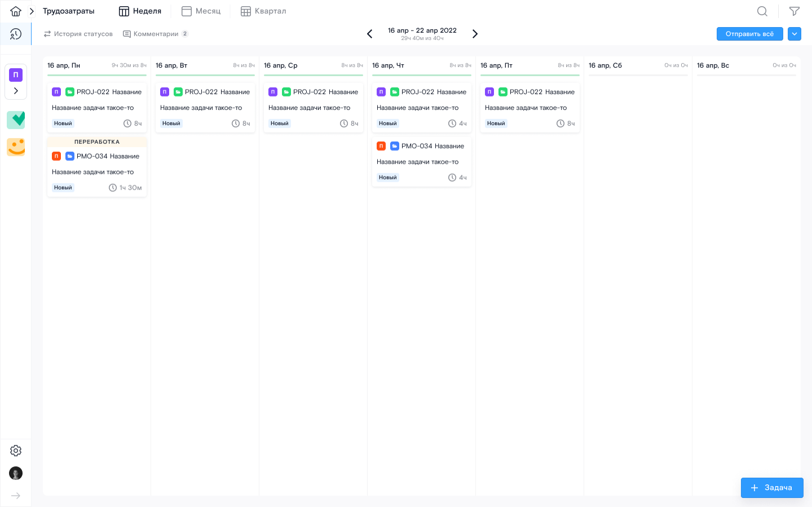This screenshot has height=507, width=812.
Task: Click Saturday progress bar under 16 апр, Сб
Action: click(638, 75)
